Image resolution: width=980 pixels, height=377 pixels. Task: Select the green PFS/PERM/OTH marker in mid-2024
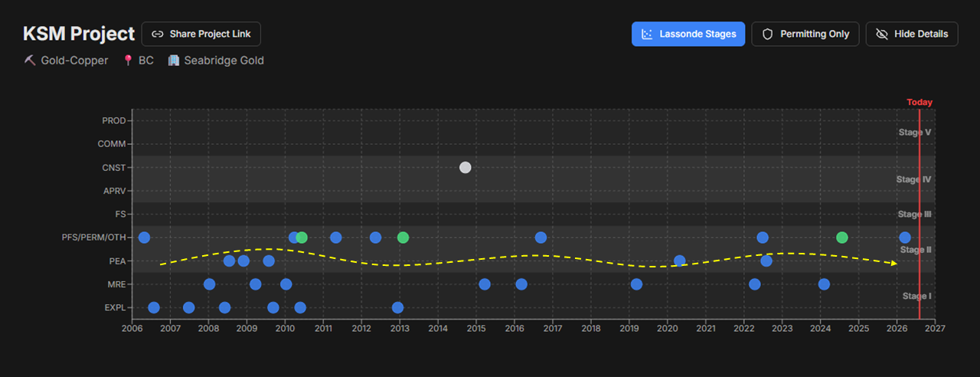pyautogui.click(x=842, y=238)
